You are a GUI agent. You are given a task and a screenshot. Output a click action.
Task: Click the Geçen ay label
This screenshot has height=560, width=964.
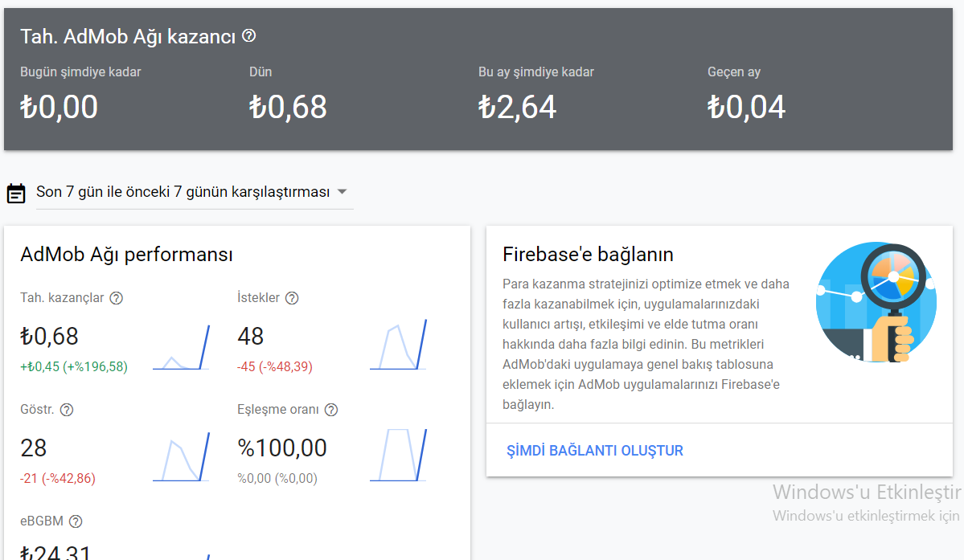(x=734, y=72)
